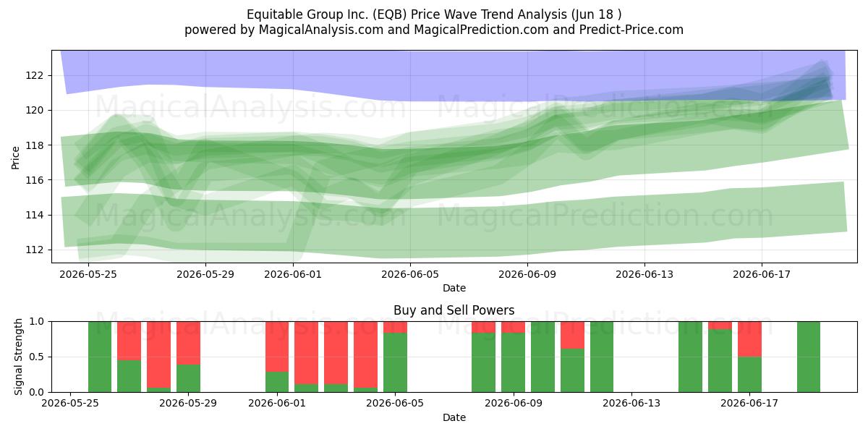
Task: Click the 2026-06-05 label under the price chart
Action: (410, 274)
